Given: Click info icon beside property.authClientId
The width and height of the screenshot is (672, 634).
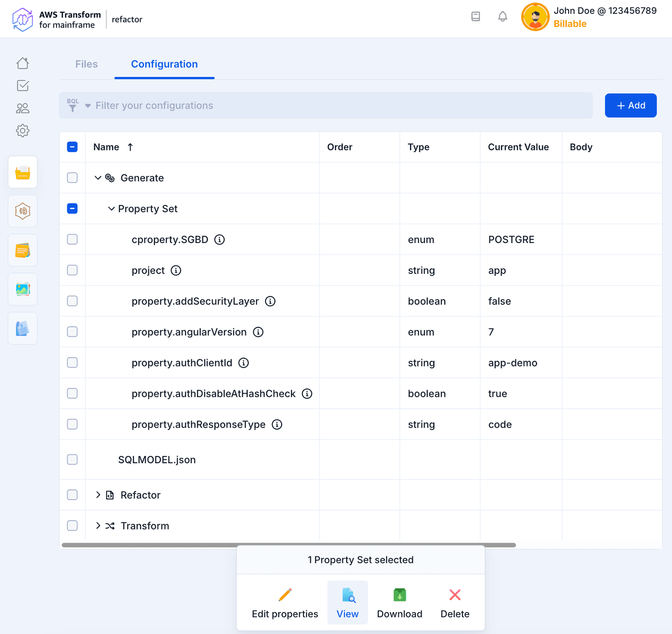Looking at the screenshot, I should coord(243,363).
